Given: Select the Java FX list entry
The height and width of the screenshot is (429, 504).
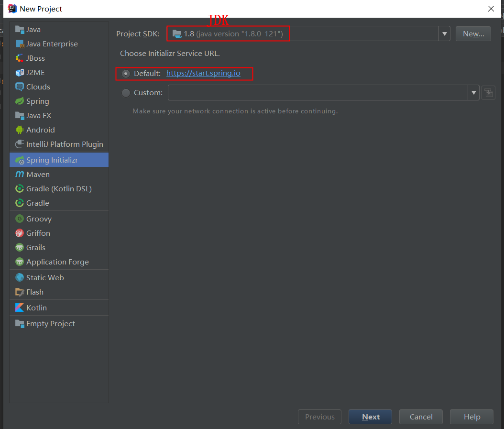Looking at the screenshot, I should tap(59, 115).
